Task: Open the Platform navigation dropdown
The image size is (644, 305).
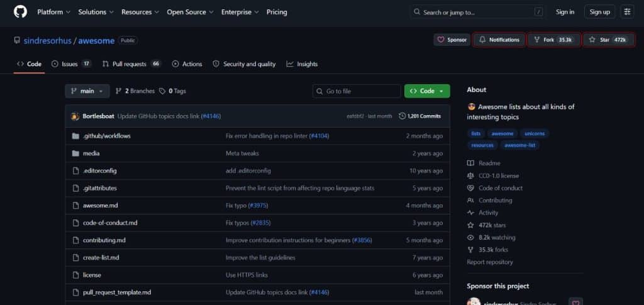Action: tap(54, 12)
